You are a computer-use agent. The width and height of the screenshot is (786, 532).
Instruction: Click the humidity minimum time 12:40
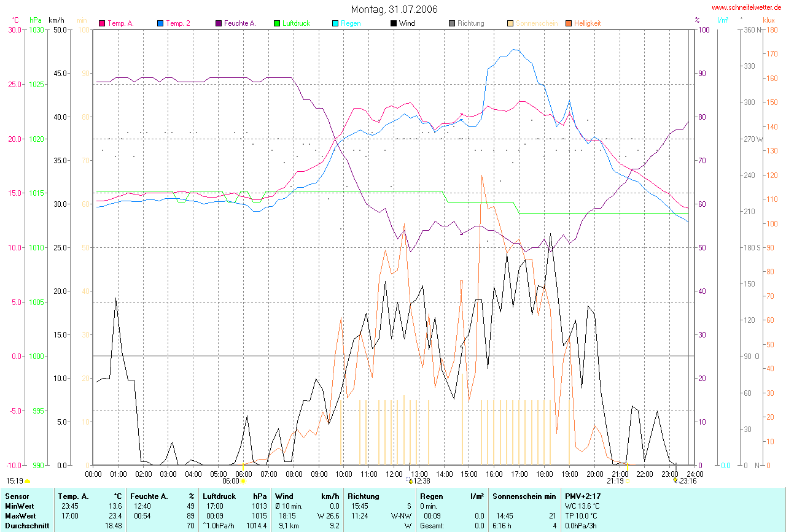coord(141,506)
